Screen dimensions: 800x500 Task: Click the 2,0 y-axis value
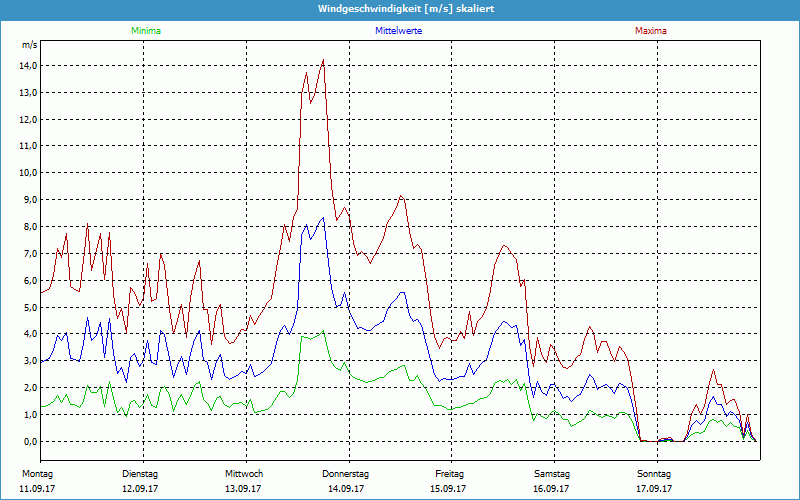[x=30, y=388]
